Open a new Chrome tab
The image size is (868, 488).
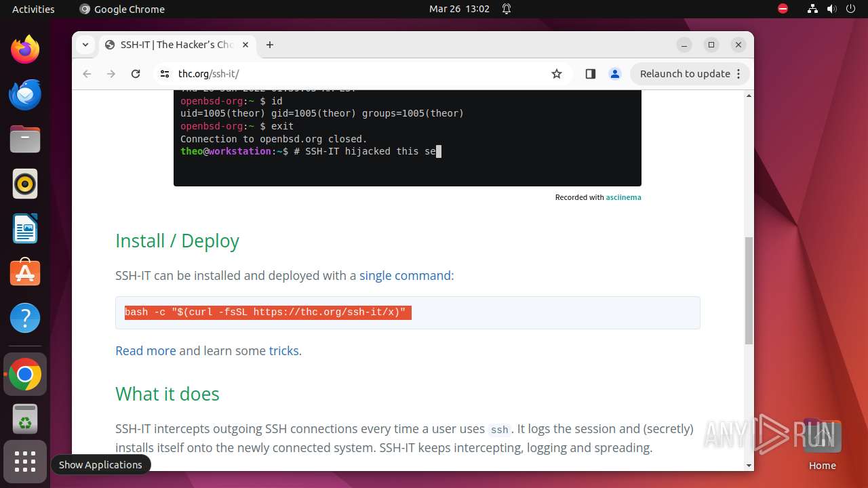coord(270,45)
